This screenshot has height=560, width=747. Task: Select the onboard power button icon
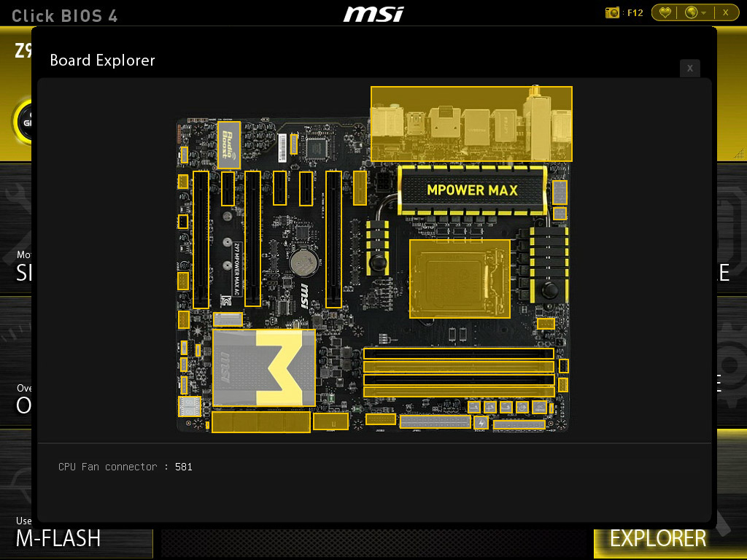click(x=522, y=407)
